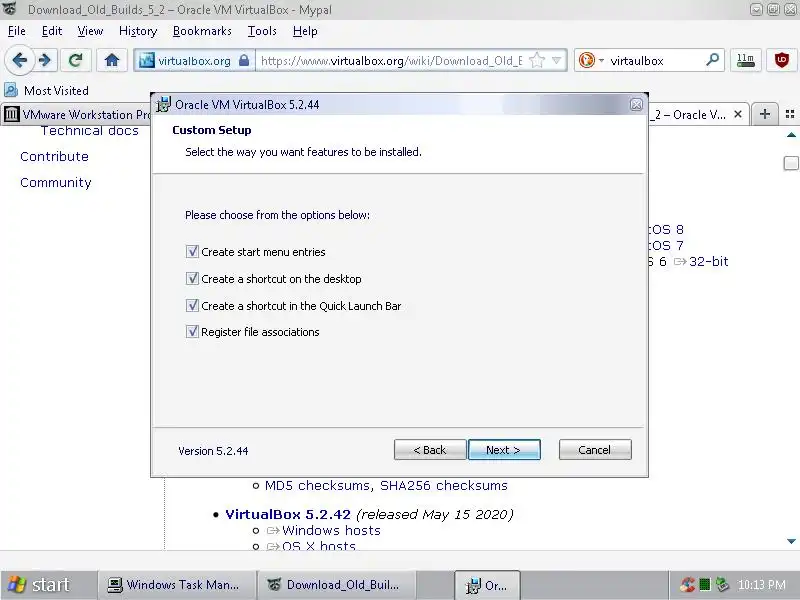Open the Bookmarks menu
Viewport: 800px width, 600px height.
tap(202, 31)
